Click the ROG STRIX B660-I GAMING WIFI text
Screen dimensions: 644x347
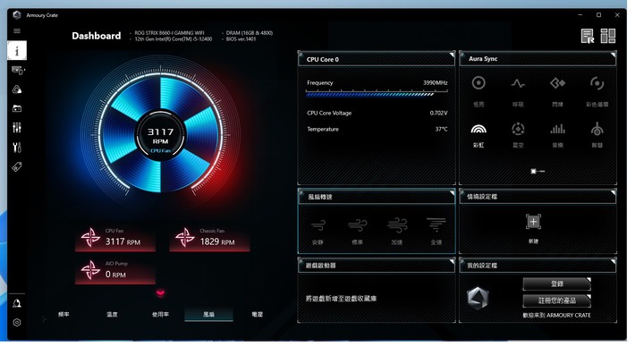[x=169, y=33]
